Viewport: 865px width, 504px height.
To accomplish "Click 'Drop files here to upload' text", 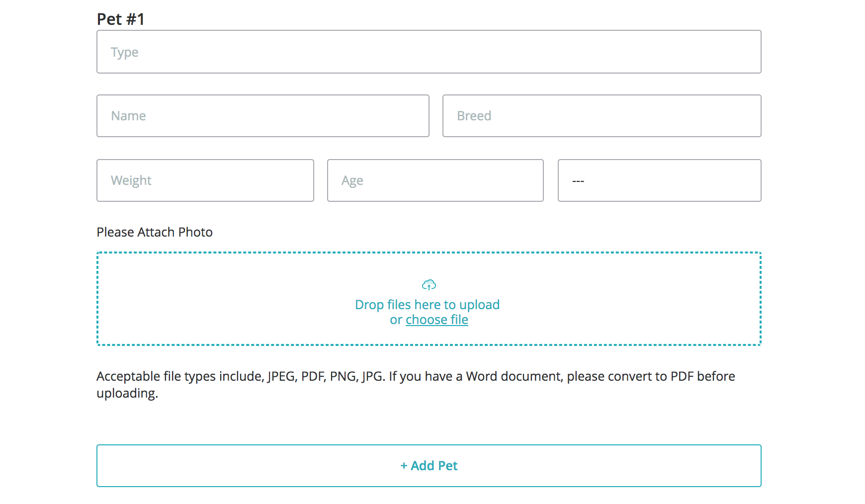I will point(427,305).
